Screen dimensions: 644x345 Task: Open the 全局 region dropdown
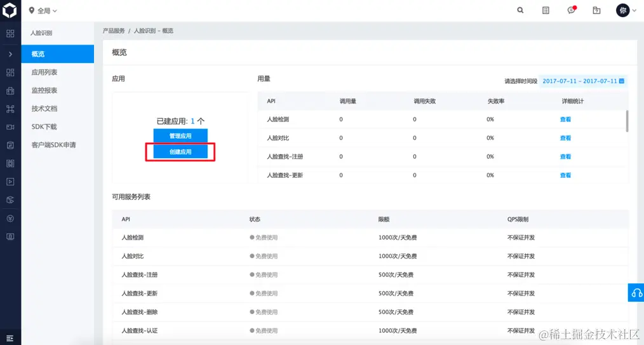43,11
